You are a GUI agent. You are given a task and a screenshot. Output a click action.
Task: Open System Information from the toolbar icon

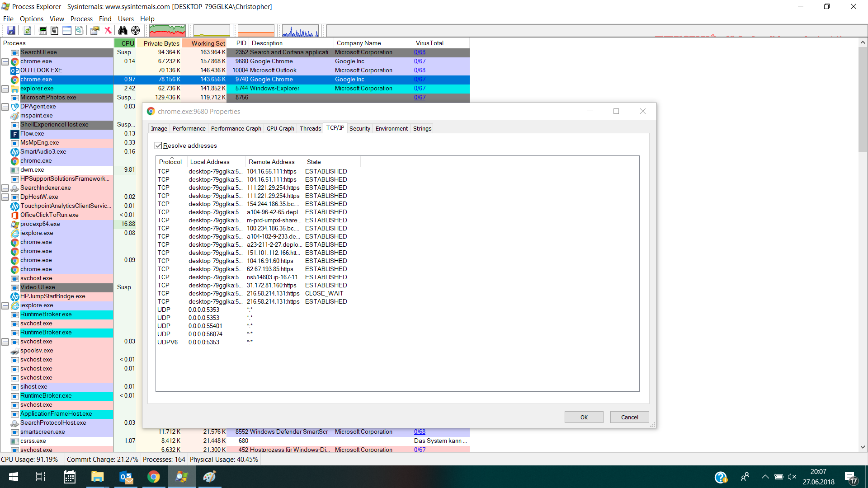click(x=43, y=30)
